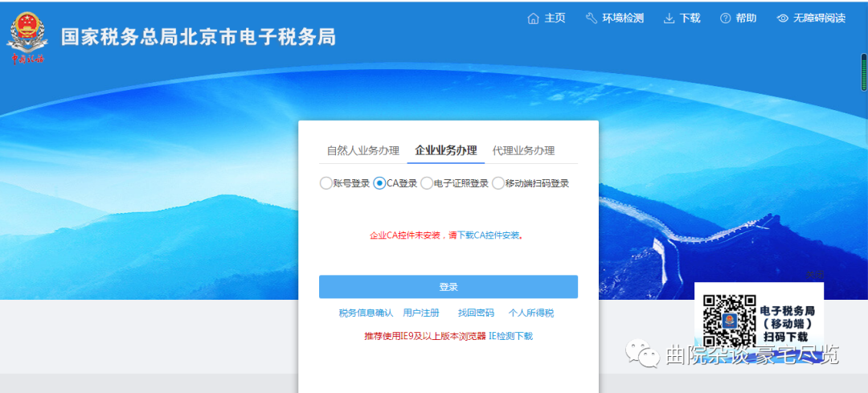Click the IE检测下载 link
The width and height of the screenshot is (868, 393).
510,336
